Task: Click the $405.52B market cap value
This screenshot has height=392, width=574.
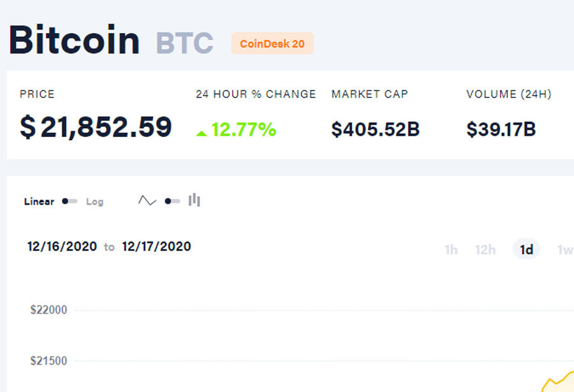Action: 375,129
